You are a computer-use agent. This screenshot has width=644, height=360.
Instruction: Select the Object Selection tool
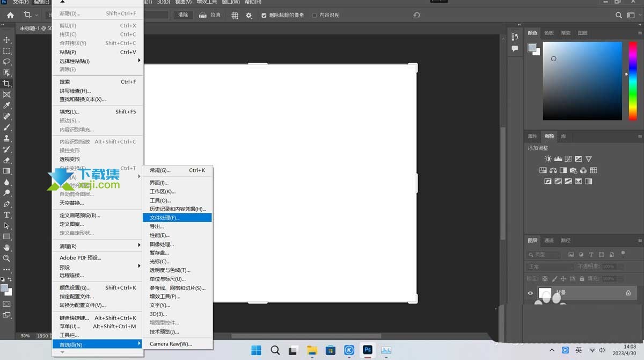tap(7, 73)
